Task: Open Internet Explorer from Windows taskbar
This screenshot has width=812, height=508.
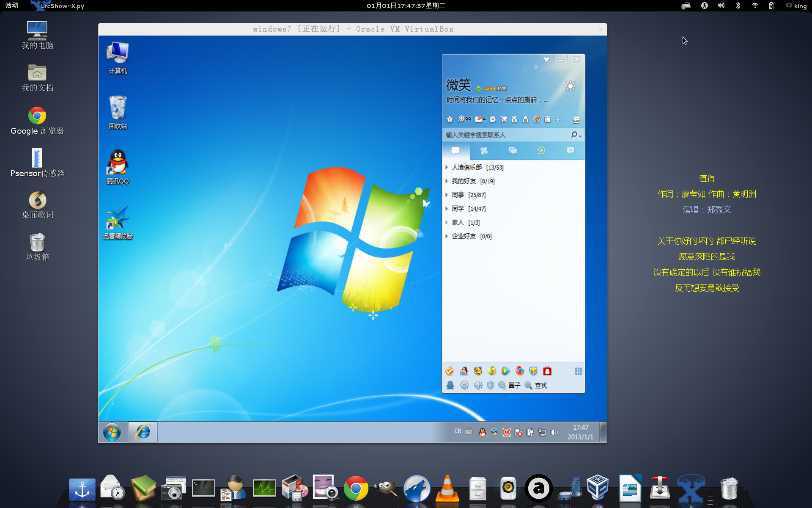Action: [x=143, y=432]
